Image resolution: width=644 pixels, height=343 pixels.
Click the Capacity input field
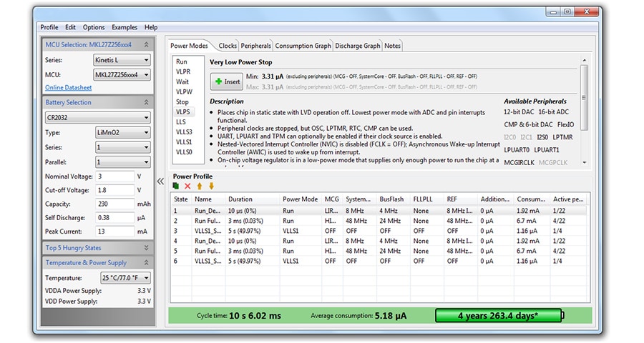114,204
